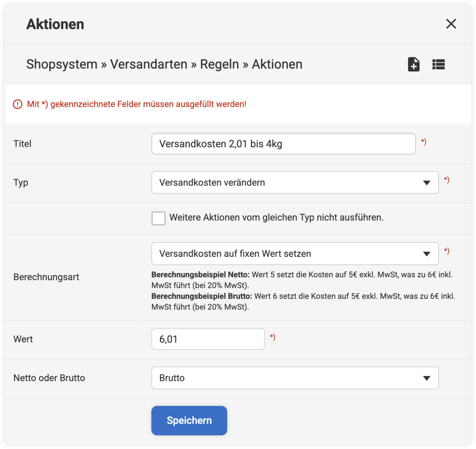476x449 pixels.
Task: Click the 'Berechnungsbeispiel Brutto:' text
Action: 202,296
